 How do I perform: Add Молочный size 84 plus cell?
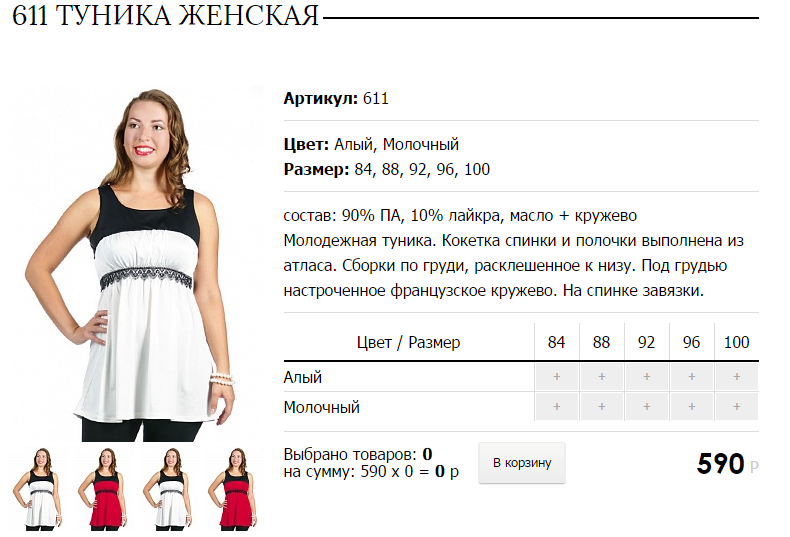tap(556, 407)
